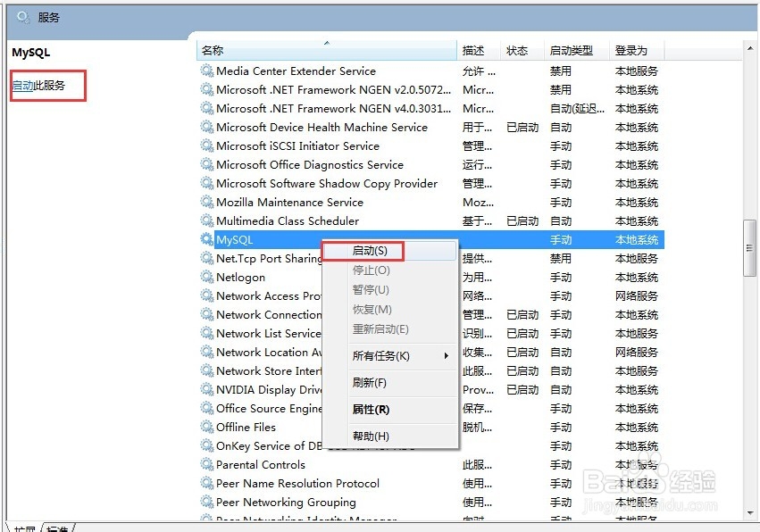Select Peer Name Resolution Protocol name
Screen dimensions: 760x532
(x=297, y=483)
